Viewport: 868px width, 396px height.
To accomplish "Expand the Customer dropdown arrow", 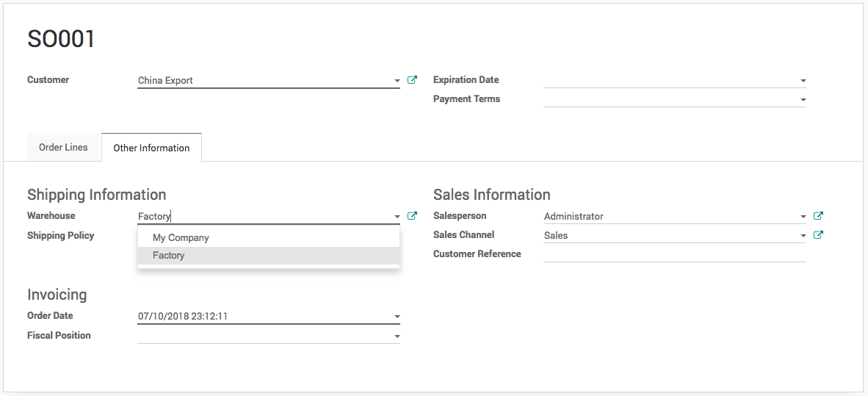I will (397, 81).
